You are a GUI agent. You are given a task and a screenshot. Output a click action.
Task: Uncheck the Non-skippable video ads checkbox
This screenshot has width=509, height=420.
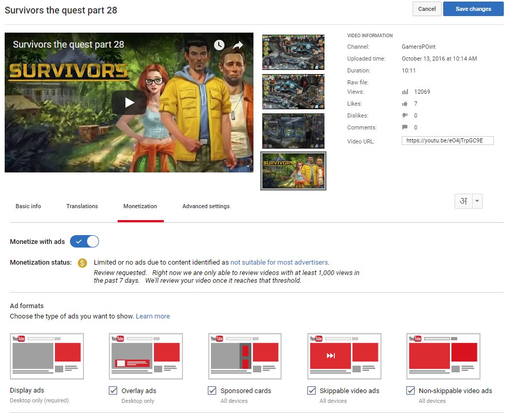pyautogui.click(x=411, y=390)
